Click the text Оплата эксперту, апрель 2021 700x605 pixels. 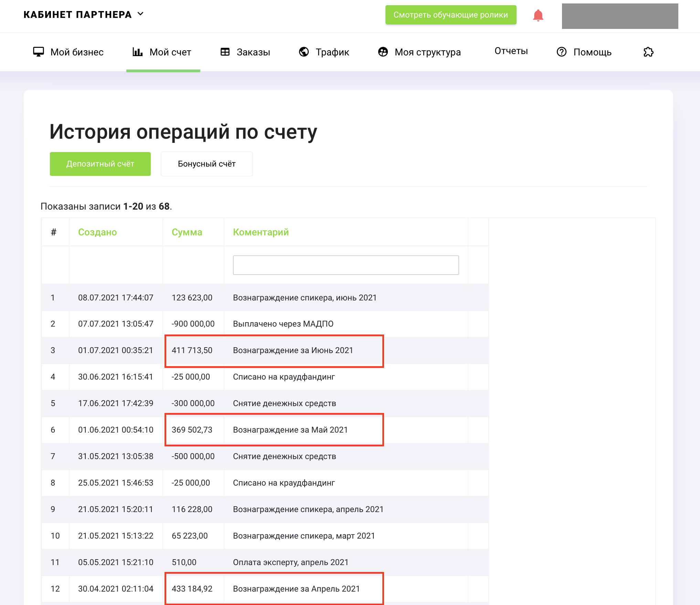tap(291, 562)
